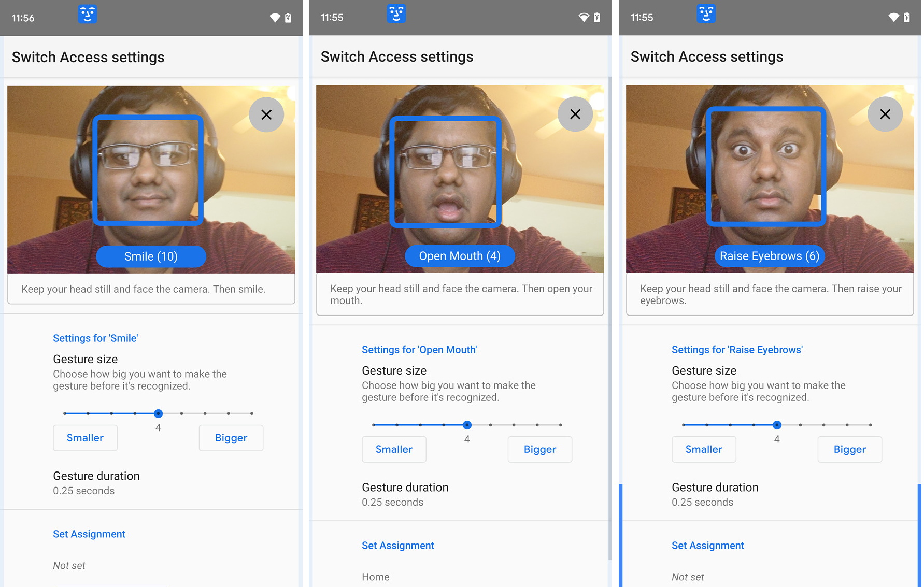Image resolution: width=924 pixels, height=587 pixels.
Task: Dismiss the Raise Eyebrows camera preview
Action: (x=885, y=114)
